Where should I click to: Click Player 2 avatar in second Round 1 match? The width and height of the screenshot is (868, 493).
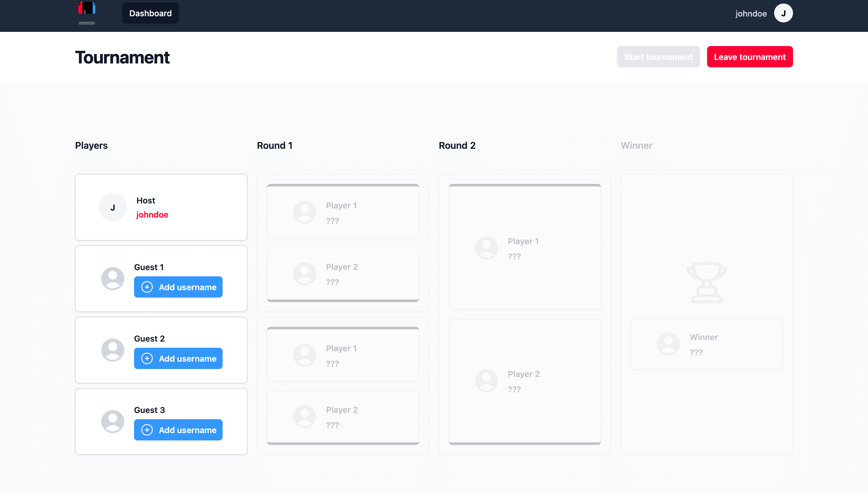tap(305, 417)
